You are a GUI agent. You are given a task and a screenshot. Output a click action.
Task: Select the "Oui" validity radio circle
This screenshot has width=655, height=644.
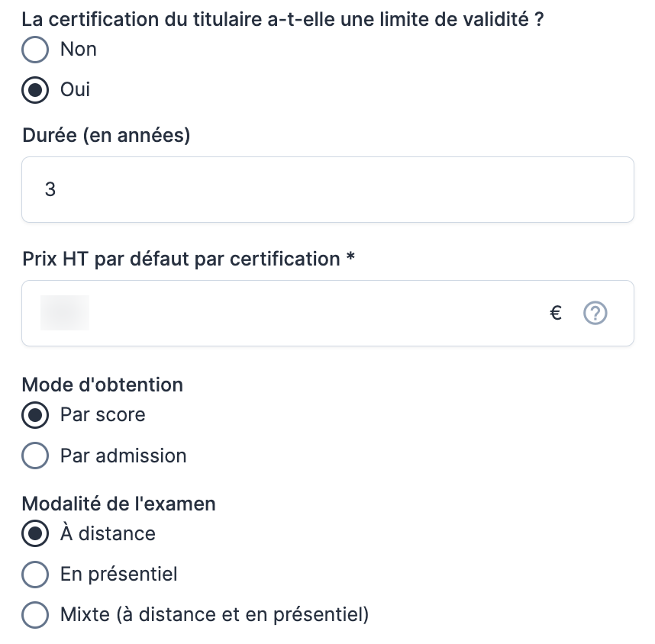point(35,91)
